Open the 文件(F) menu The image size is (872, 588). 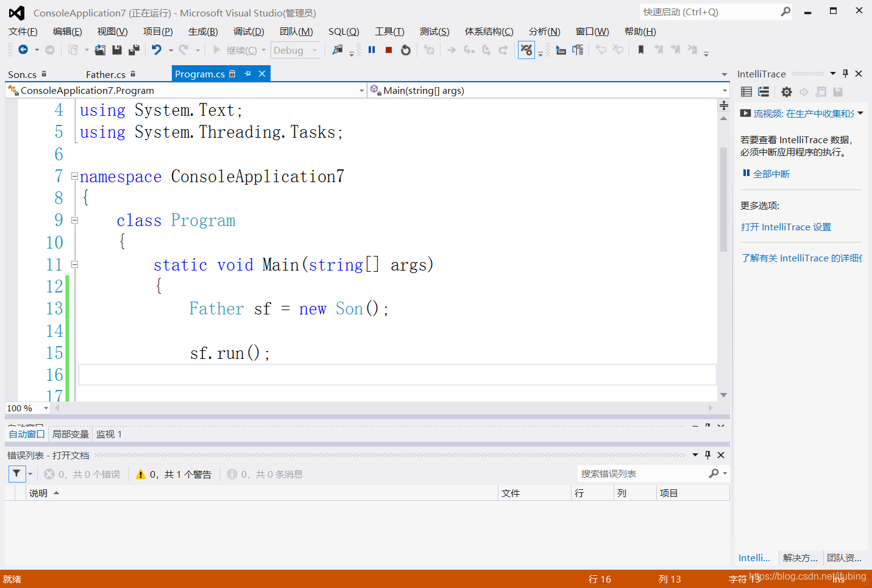[x=23, y=32]
